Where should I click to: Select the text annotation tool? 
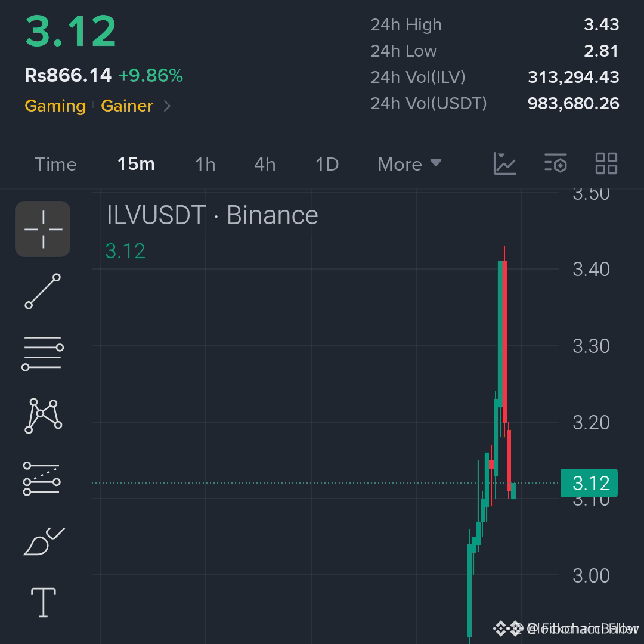44,602
